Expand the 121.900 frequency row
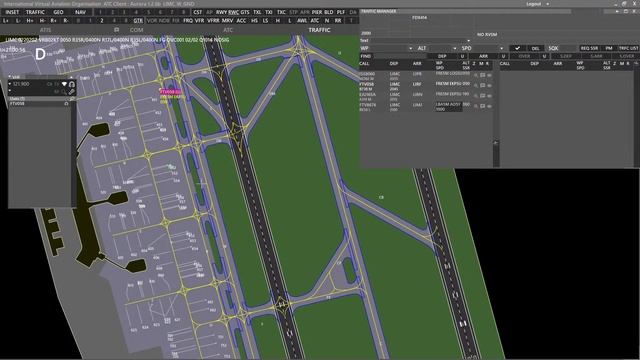Viewport: 640px width, 360px height. point(10,84)
